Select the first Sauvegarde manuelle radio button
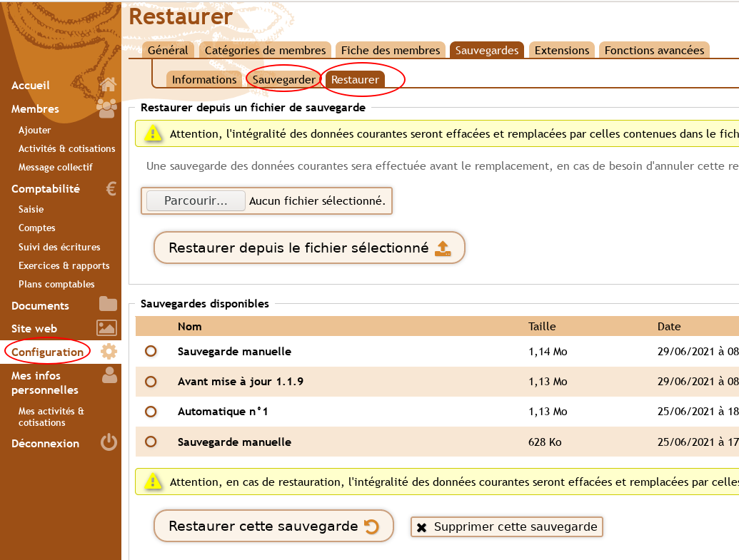 [x=151, y=352]
